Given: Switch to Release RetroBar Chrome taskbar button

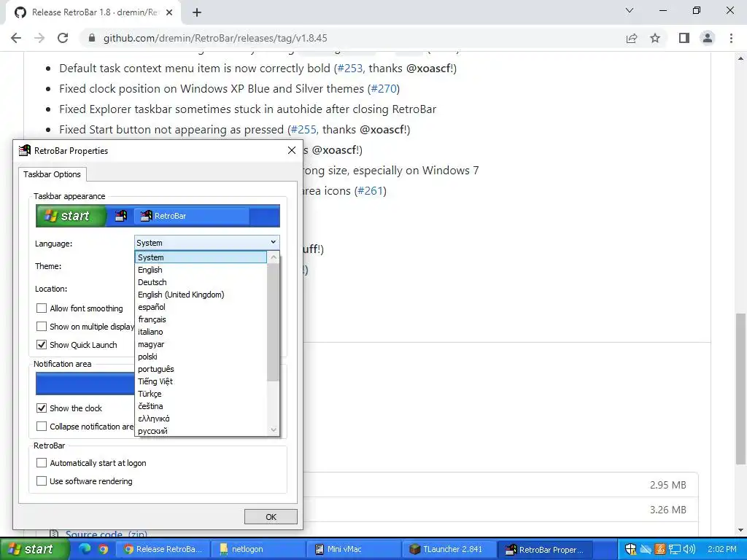Looking at the screenshot, I should click(163, 549).
